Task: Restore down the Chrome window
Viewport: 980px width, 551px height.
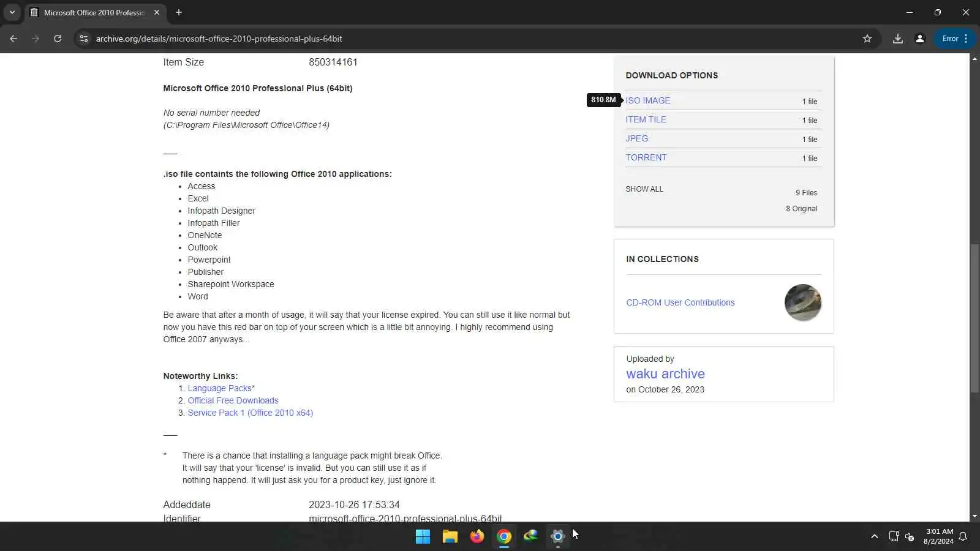Action: coord(937,12)
